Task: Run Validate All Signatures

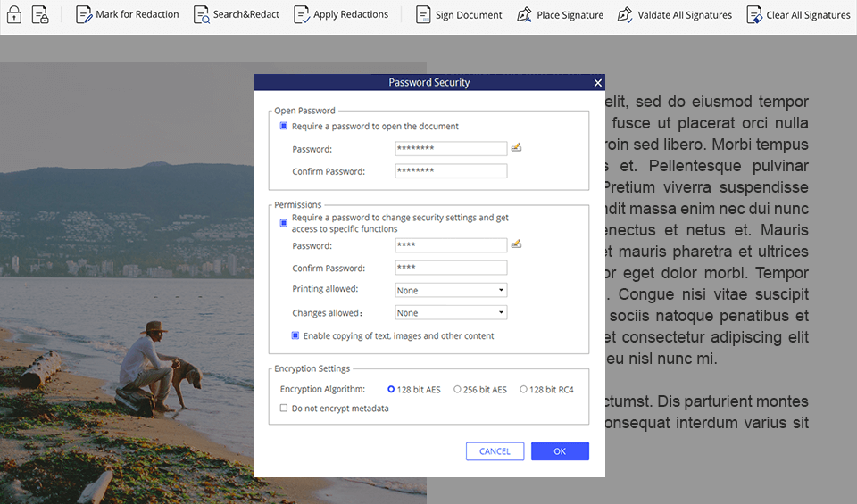Action: click(x=674, y=14)
